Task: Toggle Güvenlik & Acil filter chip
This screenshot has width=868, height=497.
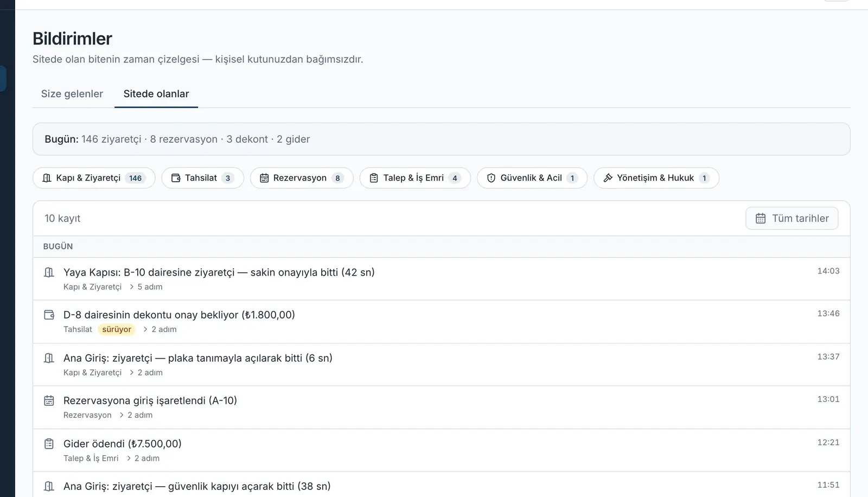Action: point(532,178)
